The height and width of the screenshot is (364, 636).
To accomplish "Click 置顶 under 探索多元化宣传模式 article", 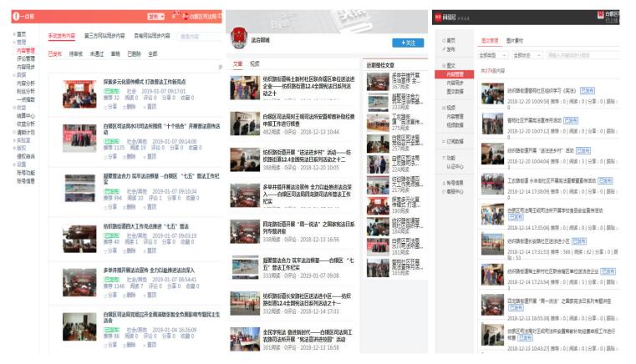I will point(150,107).
